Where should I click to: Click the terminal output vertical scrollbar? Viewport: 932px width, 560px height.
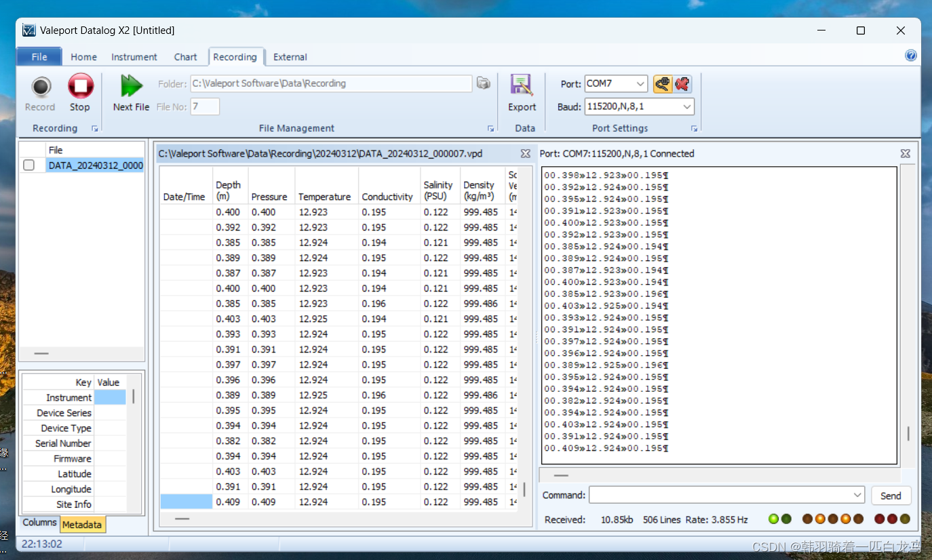(x=908, y=434)
